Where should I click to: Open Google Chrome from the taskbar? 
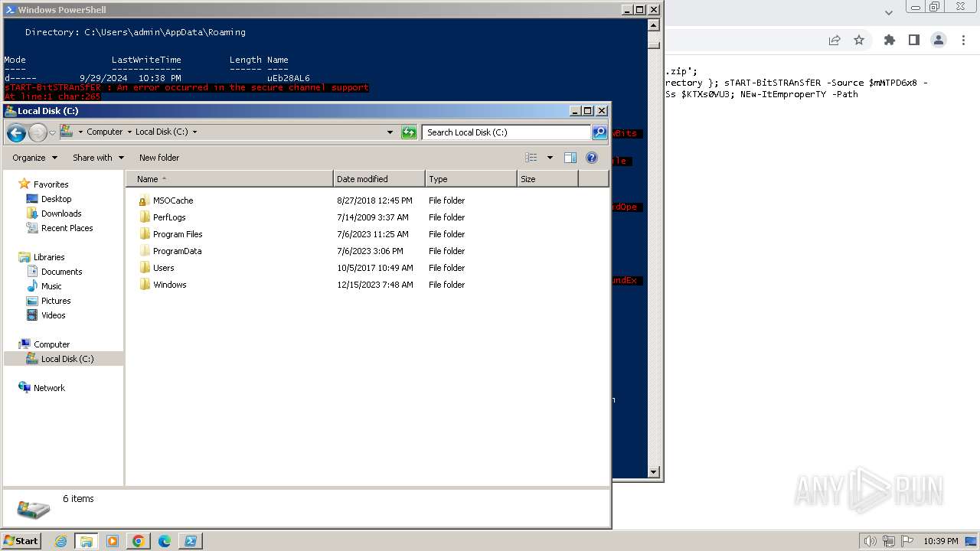(139, 541)
